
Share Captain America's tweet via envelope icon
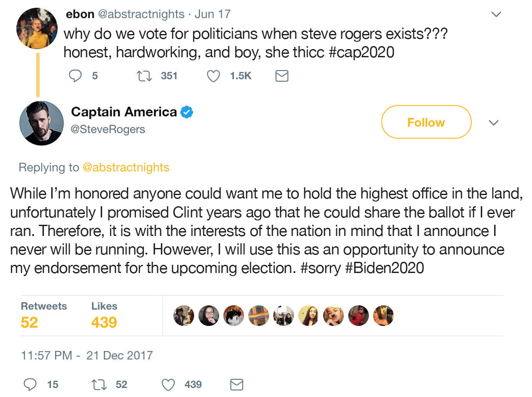pos(237,384)
